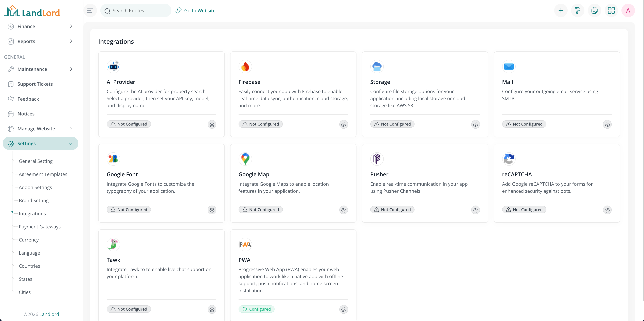644x321 pixels.
Task: Click the Landlord footer link
Action: click(49, 314)
